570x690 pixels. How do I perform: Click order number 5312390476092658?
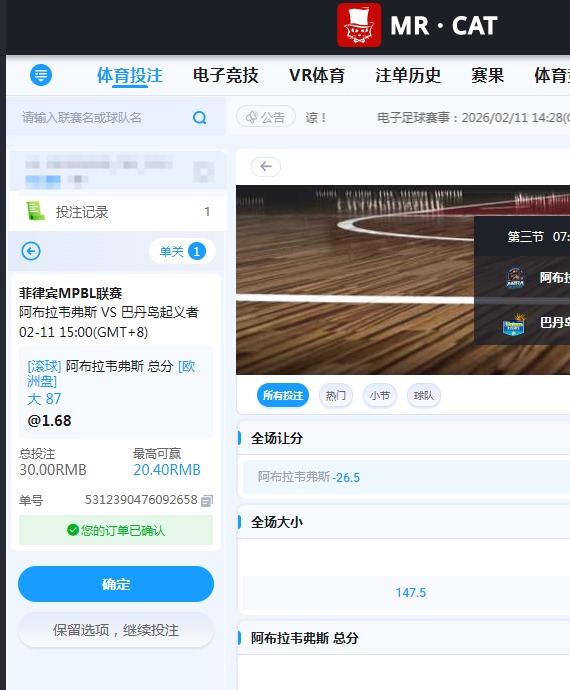(141, 500)
